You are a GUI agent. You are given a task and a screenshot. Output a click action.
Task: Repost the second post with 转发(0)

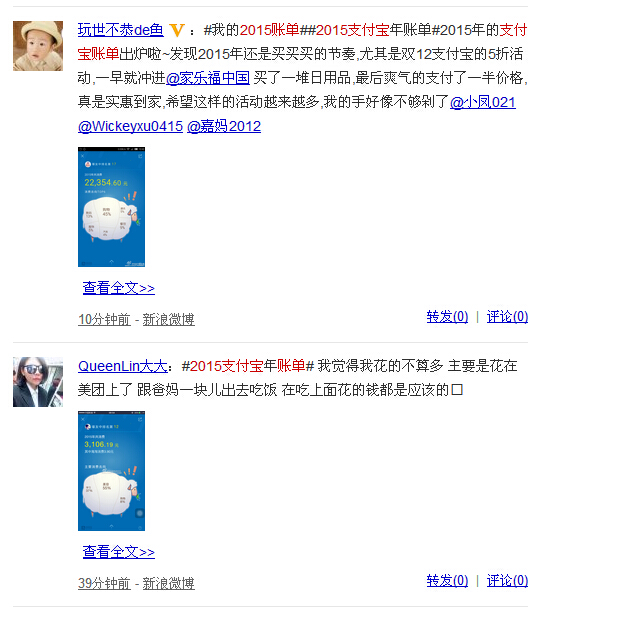[447, 581]
